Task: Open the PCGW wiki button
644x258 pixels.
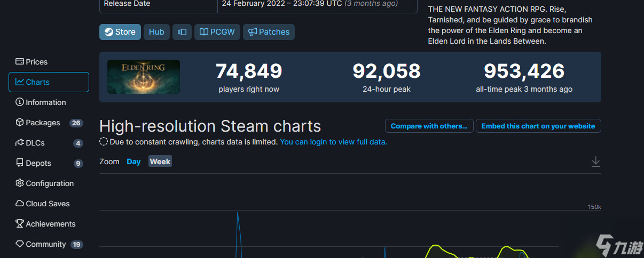Action: click(217, 32)
